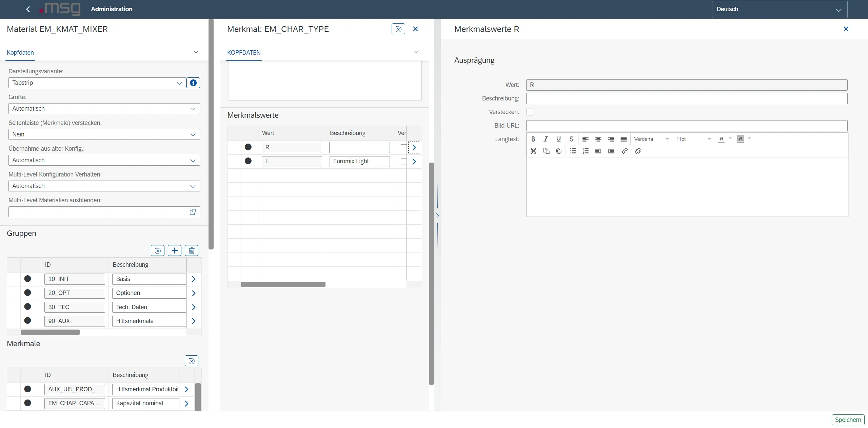The image size is (868, 428).
Task: Click the Bild-URL input field
Action: (x=686, y=126)
